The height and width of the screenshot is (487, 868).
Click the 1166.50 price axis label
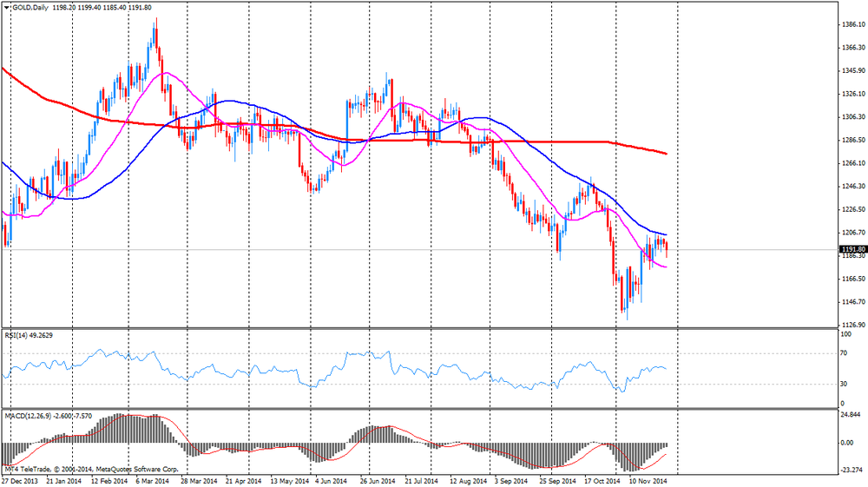pyautogui.click(x=853, y=279)
